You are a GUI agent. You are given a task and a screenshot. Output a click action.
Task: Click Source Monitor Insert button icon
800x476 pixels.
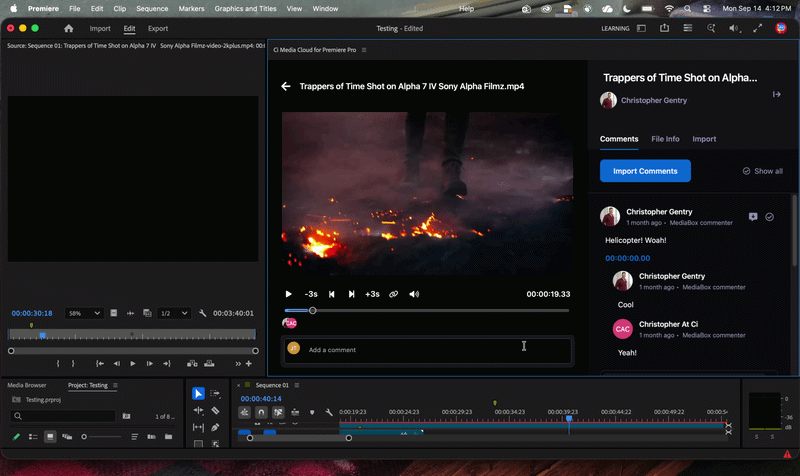pyautogui.click(x=192, y=364)
